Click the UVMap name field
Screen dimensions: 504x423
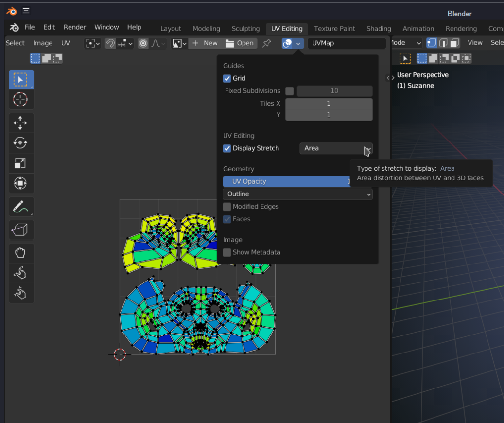347,43
